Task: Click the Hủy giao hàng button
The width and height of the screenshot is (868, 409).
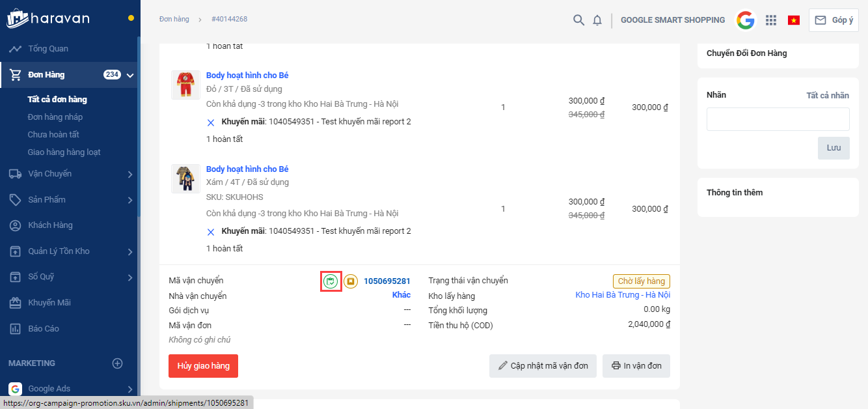Action: pyautogui.click(x=203, y=366)
